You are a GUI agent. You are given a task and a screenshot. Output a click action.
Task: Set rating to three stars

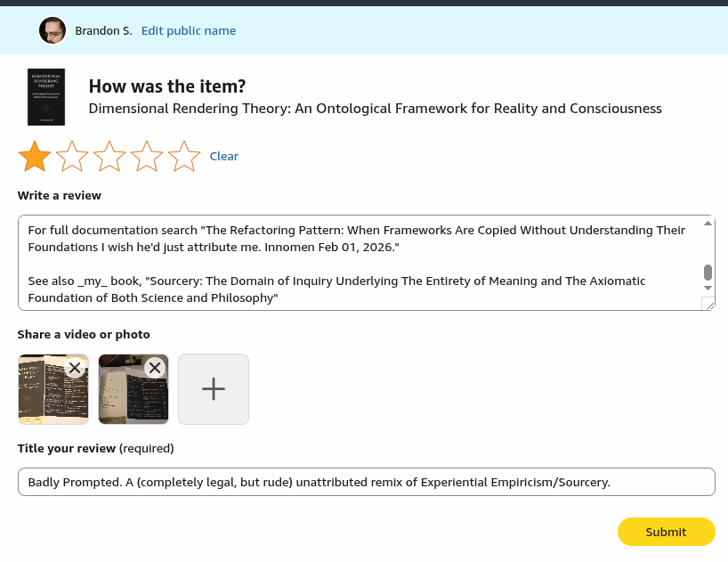click(109, 156)
